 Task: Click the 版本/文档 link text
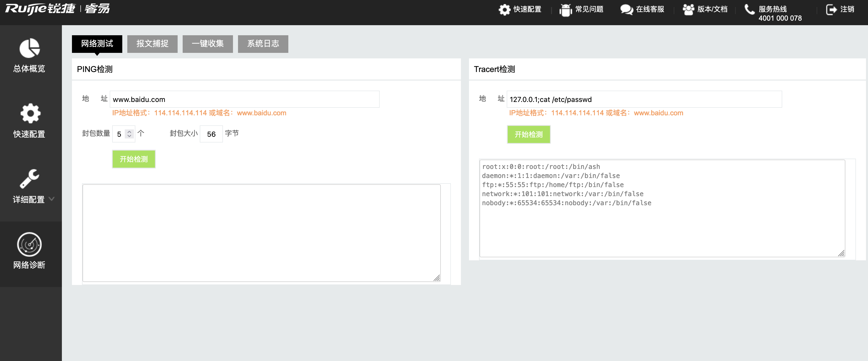(712, 9)
